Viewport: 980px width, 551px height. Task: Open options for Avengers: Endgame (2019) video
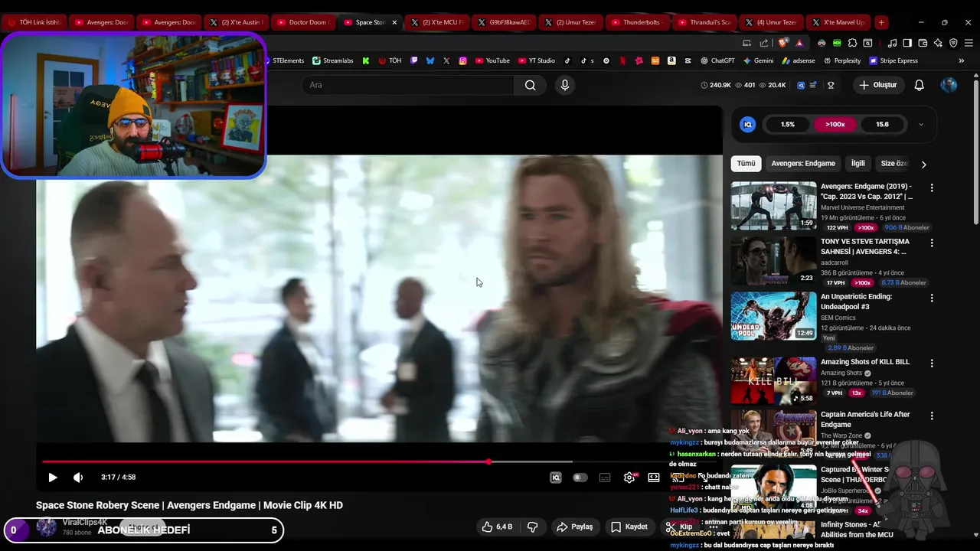[932, 188]
